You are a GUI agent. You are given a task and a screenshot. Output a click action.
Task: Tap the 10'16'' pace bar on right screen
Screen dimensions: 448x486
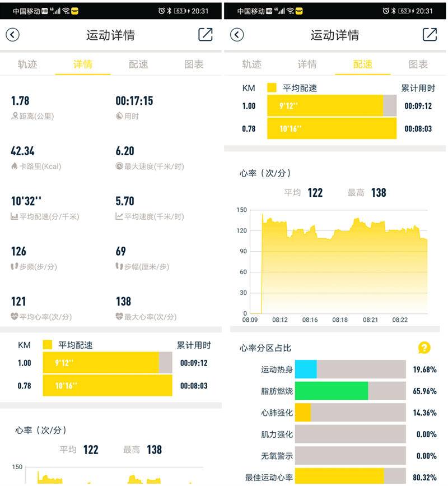332,128
